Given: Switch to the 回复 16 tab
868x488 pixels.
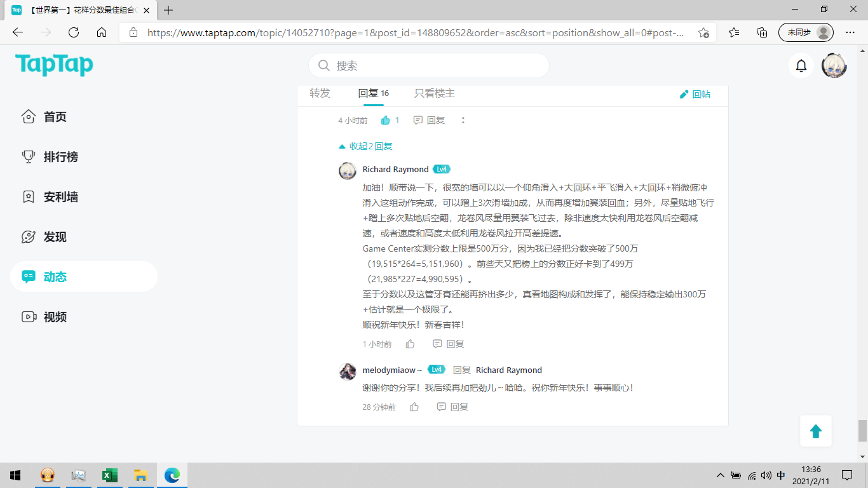Looking at the screenshot, I should coord(374,93).
